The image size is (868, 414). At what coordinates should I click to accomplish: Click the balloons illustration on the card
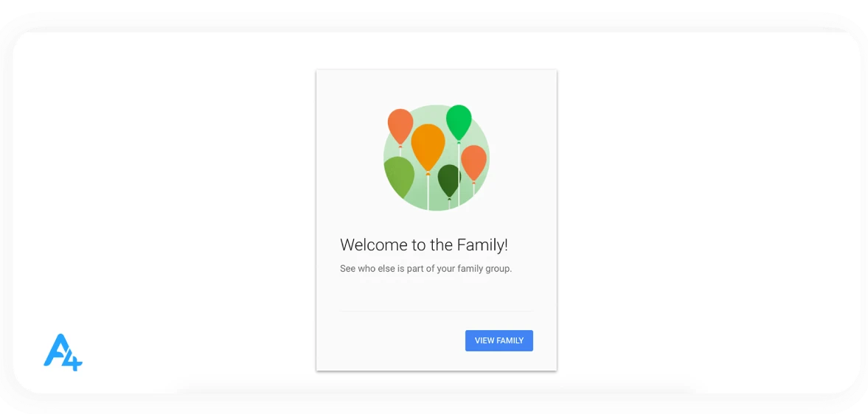pos(437,158)
